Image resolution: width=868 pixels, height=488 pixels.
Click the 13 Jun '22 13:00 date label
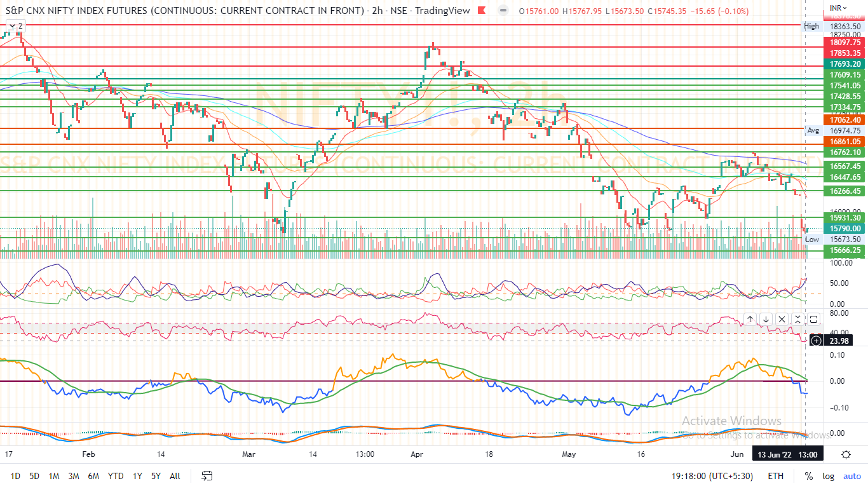tap(787, 454)
